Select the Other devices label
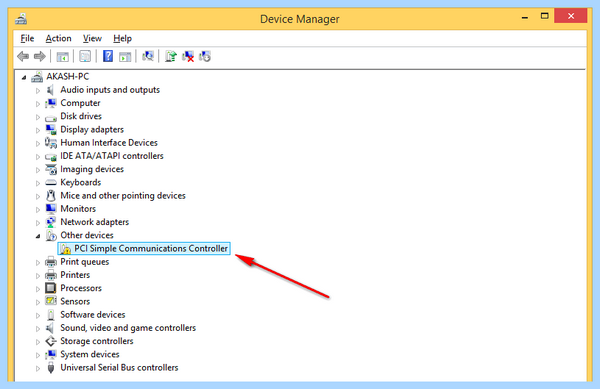This screenshot has width=600, height=389. point(87,235)
